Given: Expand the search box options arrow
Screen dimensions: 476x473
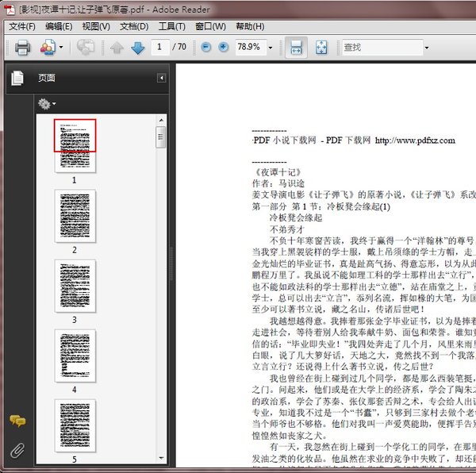Looking at the screenshot, I should (426, 48).
